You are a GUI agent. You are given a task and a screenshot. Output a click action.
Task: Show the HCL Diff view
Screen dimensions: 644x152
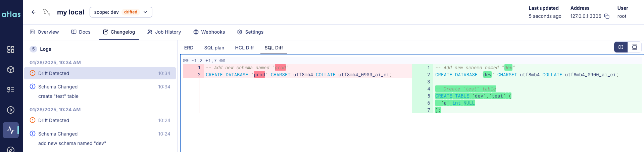click(x=244, y=48)
